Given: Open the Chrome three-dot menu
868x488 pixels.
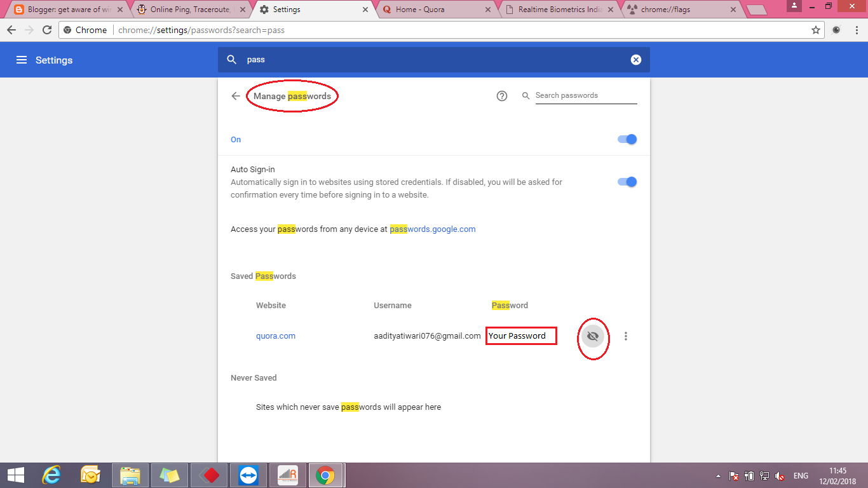Looking at the screenshot, I should pos(857,30).
